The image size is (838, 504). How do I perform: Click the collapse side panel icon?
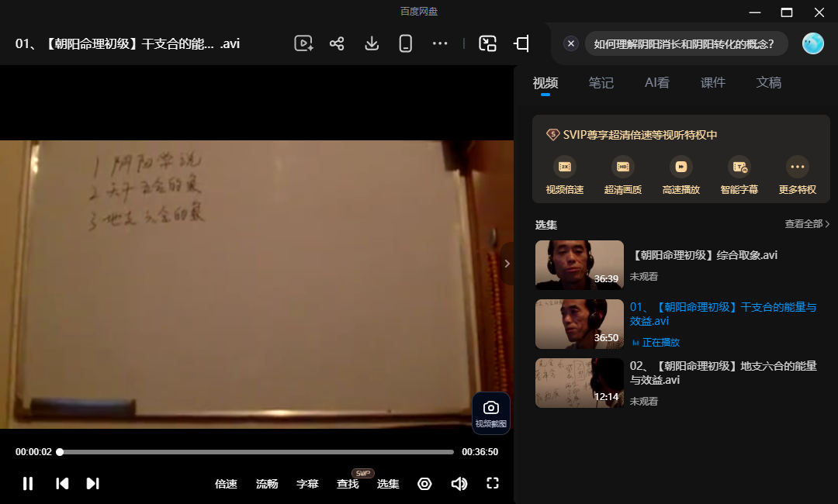tap(521, 43)
